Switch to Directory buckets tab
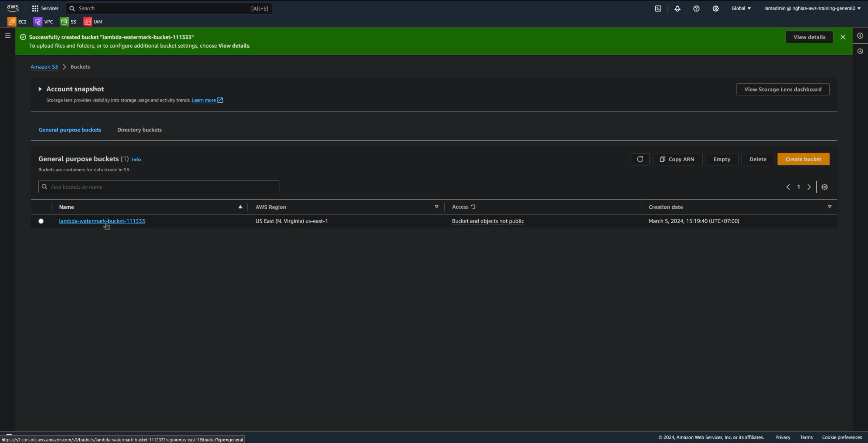The height and width of the screenshot is (443, 868). click(139, 130)
